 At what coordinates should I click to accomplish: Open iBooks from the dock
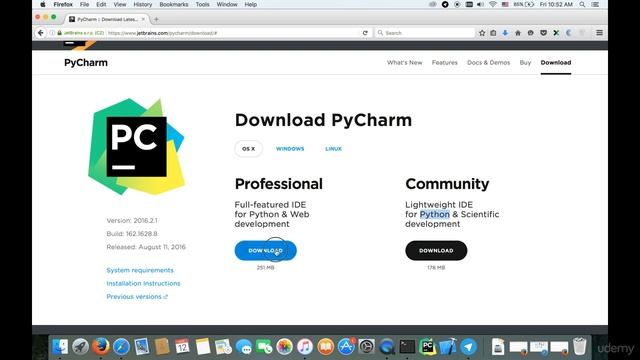pyautogui.click(x=325, y=347)
